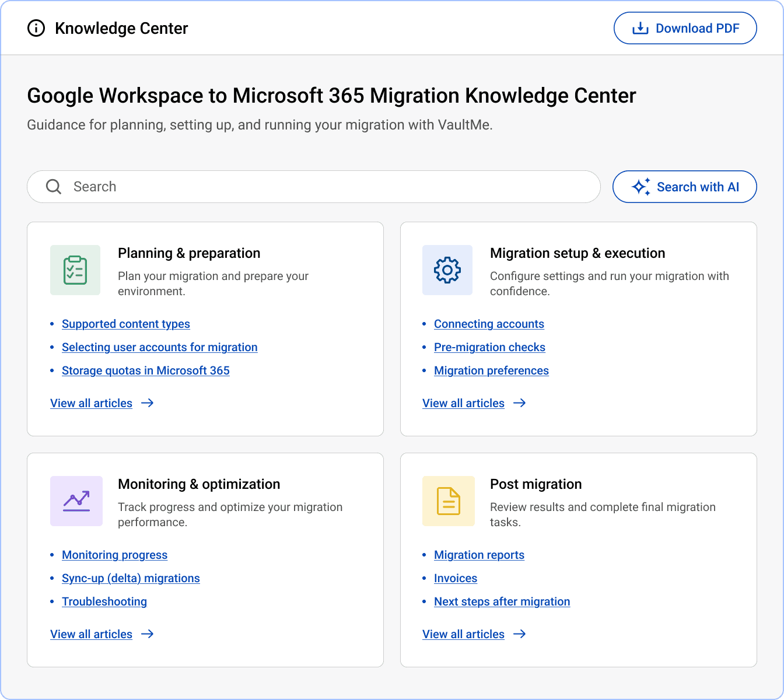This screenshot has height=700, width=784.
Task: Click the gear icon for Migration setup & execution
Action: (x=447, y=270)
